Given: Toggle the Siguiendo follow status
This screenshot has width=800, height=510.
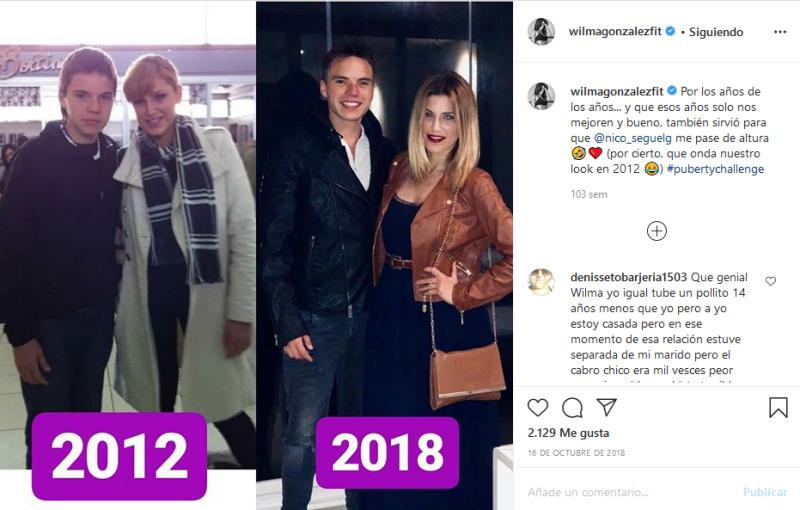Looking at the screenshot, I should click(716, 32).
